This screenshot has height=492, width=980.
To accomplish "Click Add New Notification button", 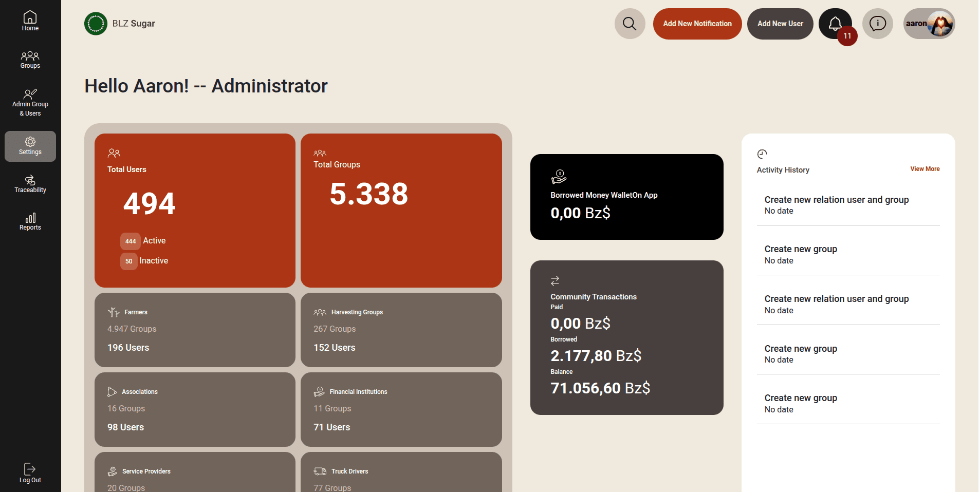I will coord(697,24).
